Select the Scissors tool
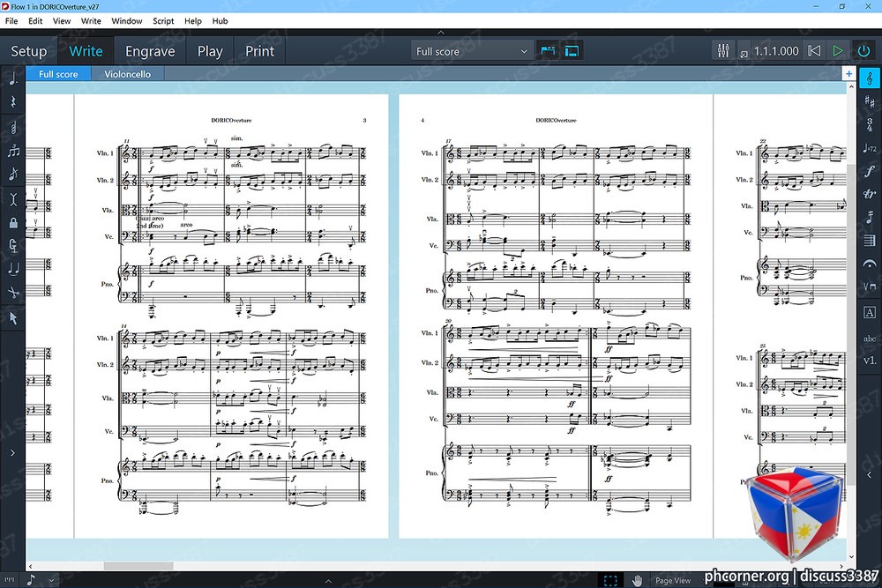Screen dimensions: 882x588 click(13, 293)
